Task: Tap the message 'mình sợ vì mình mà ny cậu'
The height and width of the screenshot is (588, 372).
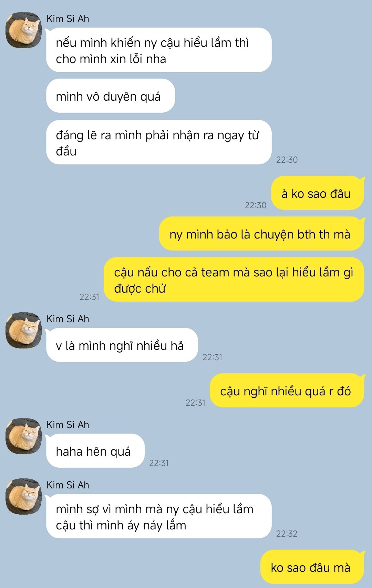Action: pyautogui.click(x=159, y=516)
